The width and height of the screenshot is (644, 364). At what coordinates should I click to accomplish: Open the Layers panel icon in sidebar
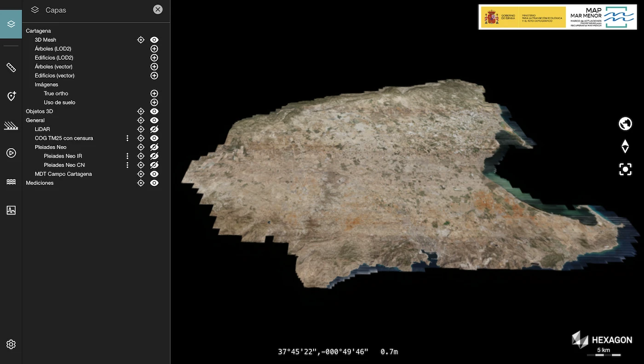click(11, 24)
